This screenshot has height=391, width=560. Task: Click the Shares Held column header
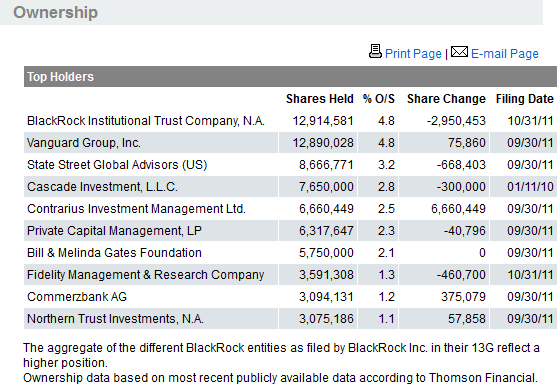click(320, 99)
